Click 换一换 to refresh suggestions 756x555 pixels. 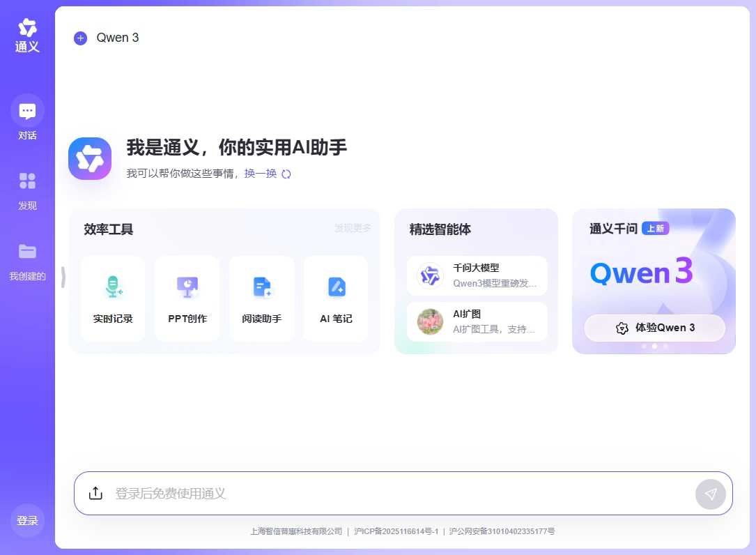click(x=260, y=173)
